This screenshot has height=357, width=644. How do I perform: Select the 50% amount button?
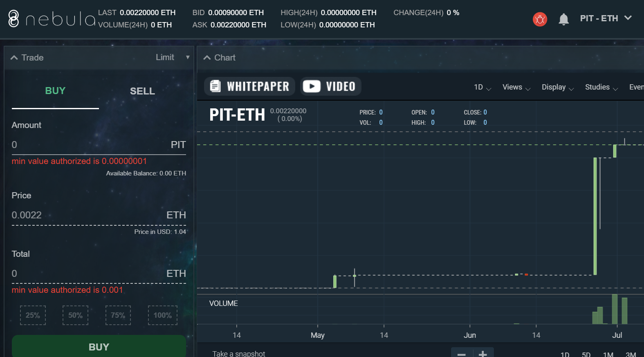point(75,315)
